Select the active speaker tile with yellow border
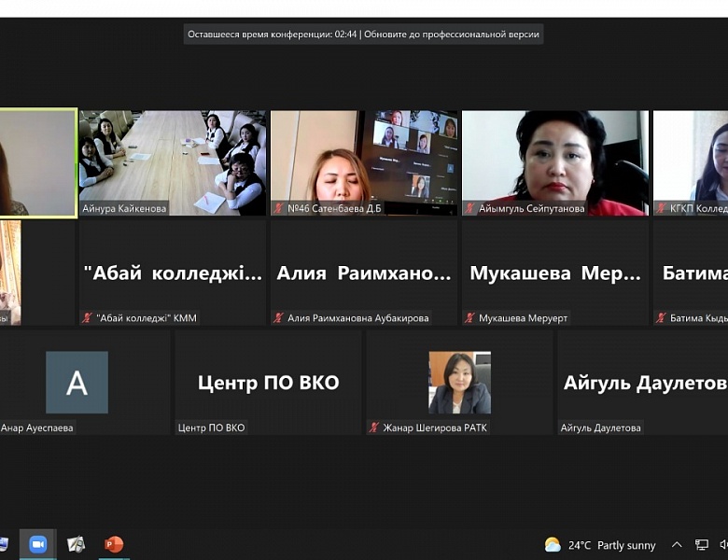728x560 pixels. coord(38,163)
